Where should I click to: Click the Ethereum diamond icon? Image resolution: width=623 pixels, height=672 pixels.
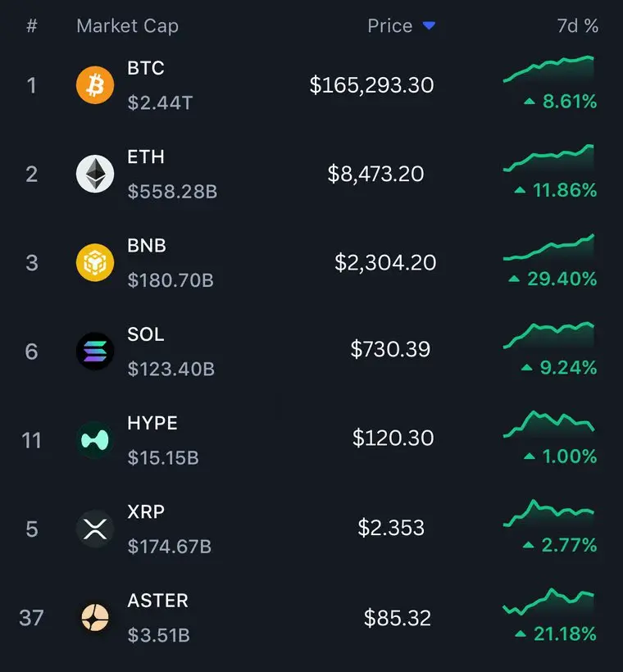click(95, 174)
